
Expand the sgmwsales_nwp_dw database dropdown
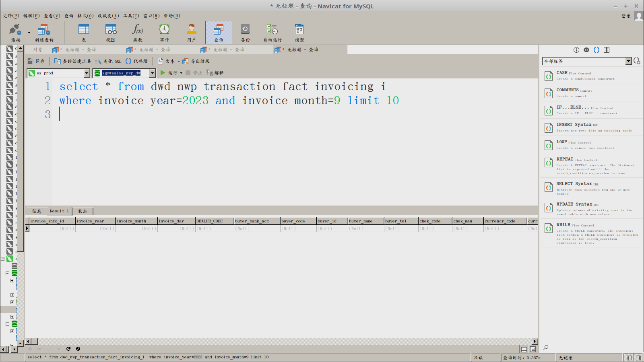pyautogui.click(x=152, y=73)
